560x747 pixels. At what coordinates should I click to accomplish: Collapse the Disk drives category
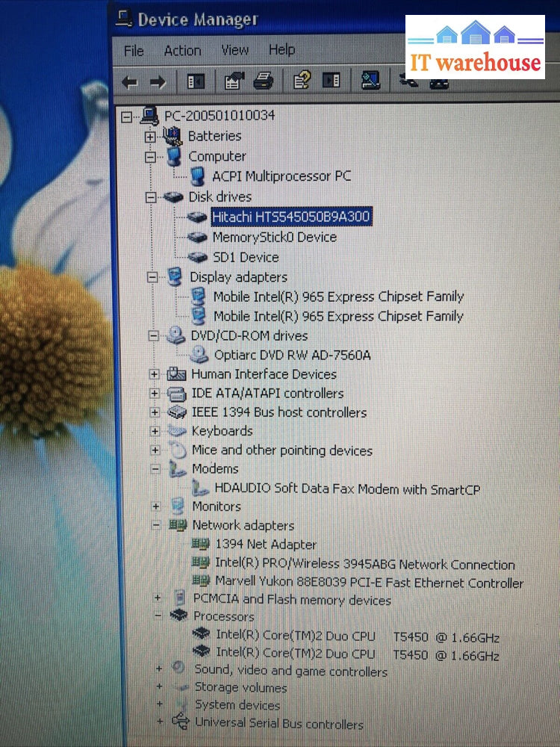(152, 197)
